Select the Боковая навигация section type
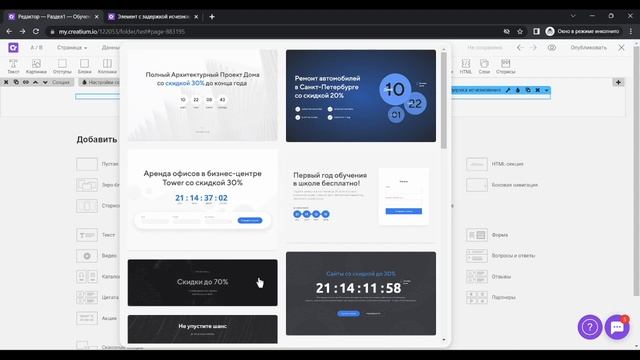640x360 pixels. [x=502, y=185]
